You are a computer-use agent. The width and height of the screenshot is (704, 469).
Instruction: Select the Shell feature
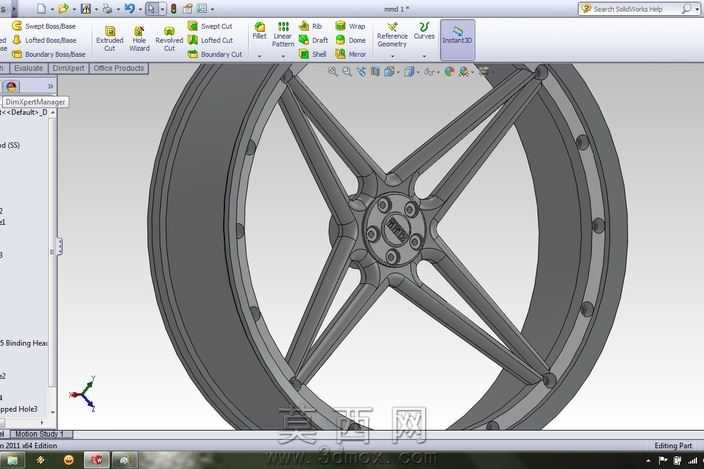[313, 54]
